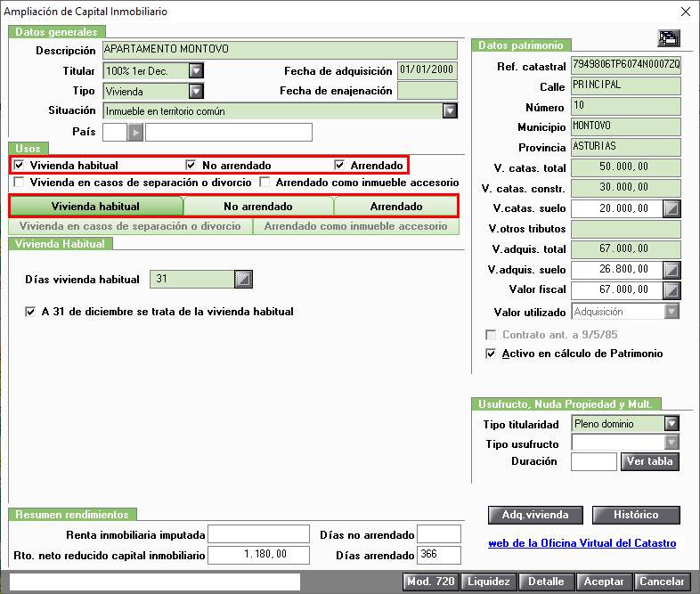Click the window list icon above Datos patrimonio

(669, 38)
